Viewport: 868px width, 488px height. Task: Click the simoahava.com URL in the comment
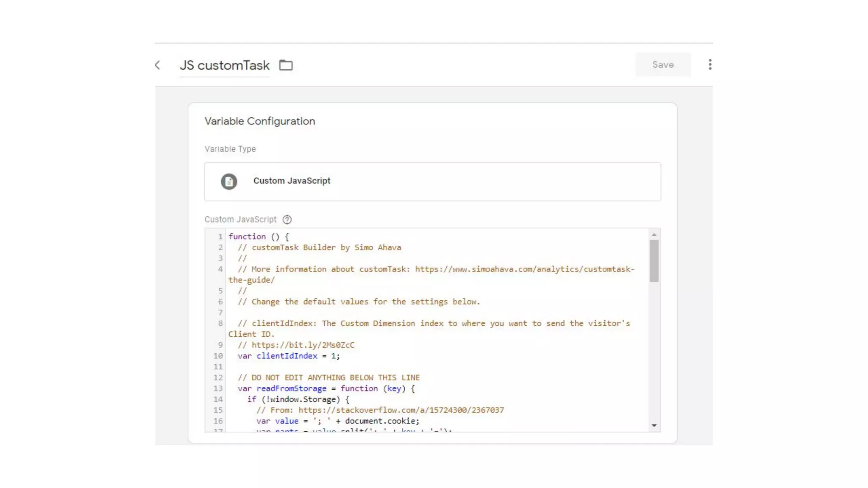click(x=524, y=269)
